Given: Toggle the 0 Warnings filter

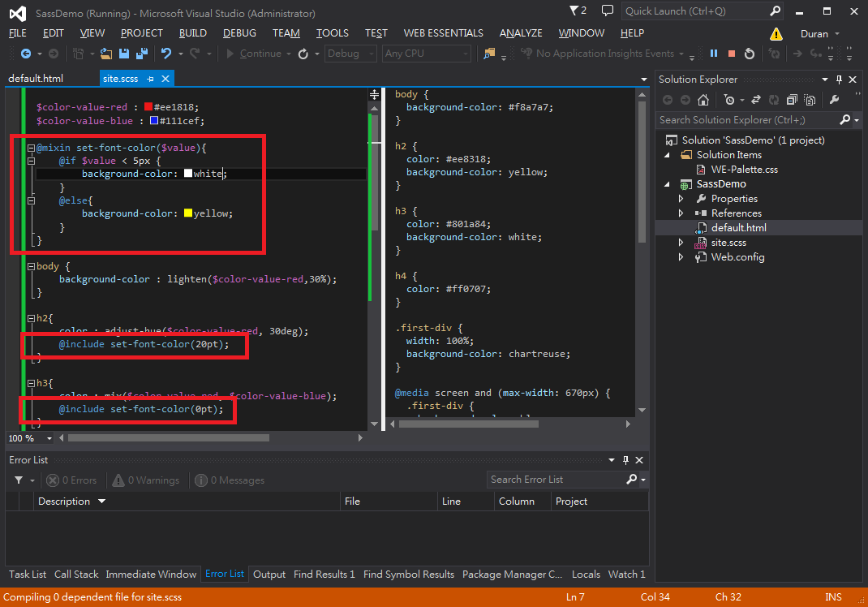Looking at the screenshot, I should coord(145,480).
